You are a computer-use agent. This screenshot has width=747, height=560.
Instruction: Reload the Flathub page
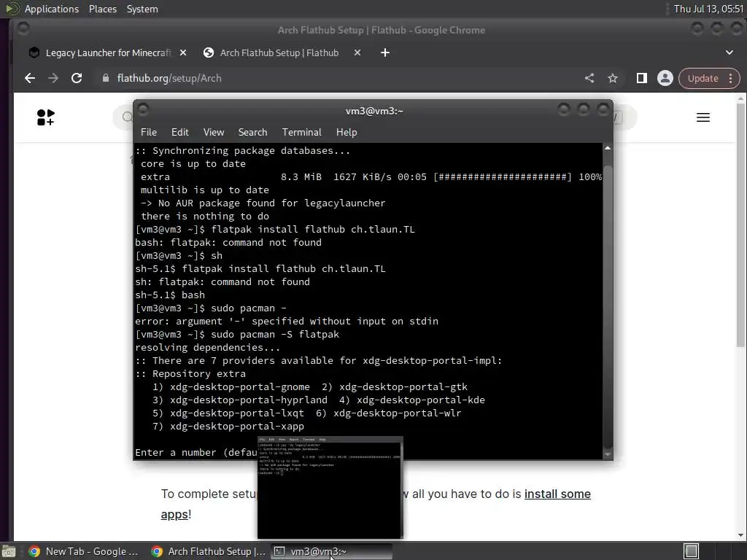coord(77,78)
